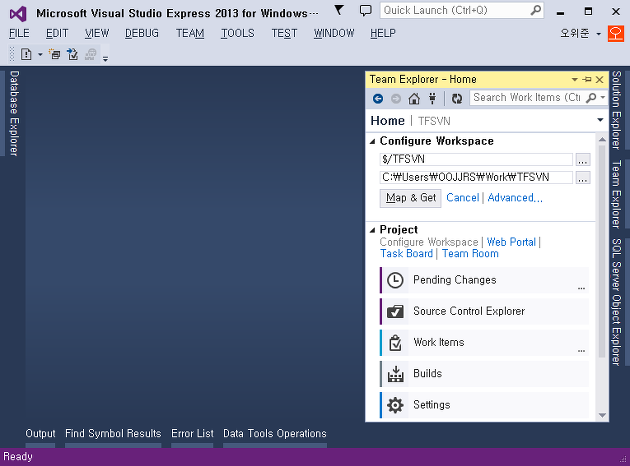Open the Team Room link
630x466 pixels.
pyautogui.click(x=470, y=254)
